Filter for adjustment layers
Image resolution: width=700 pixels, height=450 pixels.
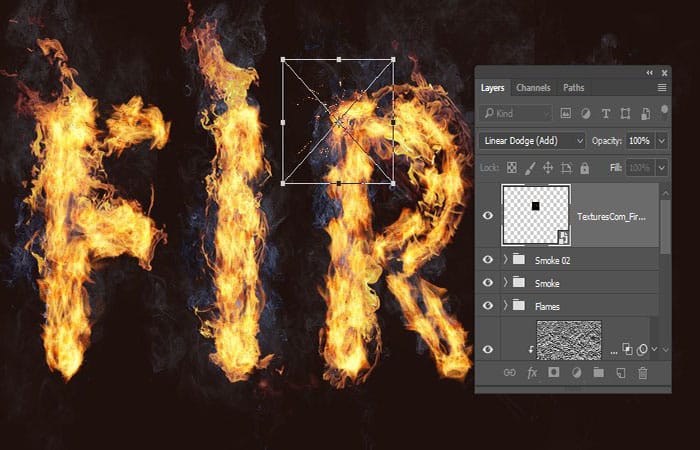click(585, 114)
